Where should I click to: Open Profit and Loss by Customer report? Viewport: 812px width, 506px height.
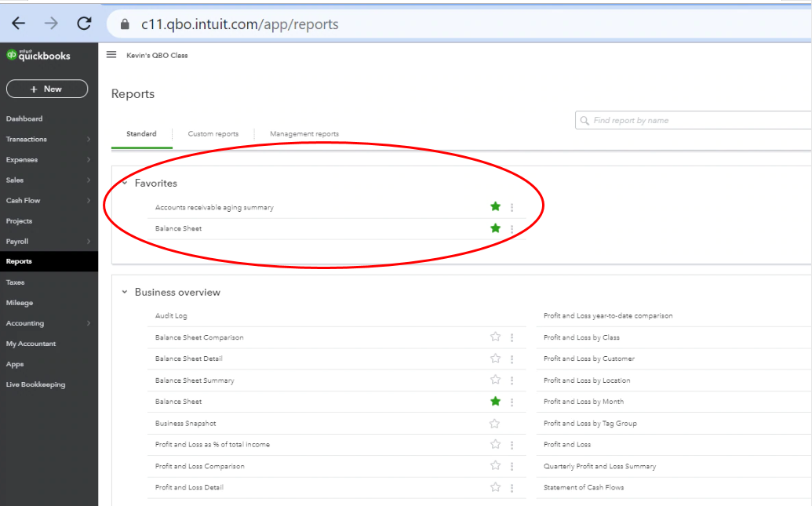click(589, 359)
